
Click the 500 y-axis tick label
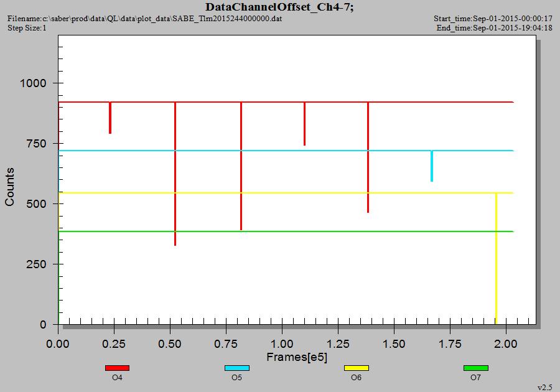pos(37,204)
